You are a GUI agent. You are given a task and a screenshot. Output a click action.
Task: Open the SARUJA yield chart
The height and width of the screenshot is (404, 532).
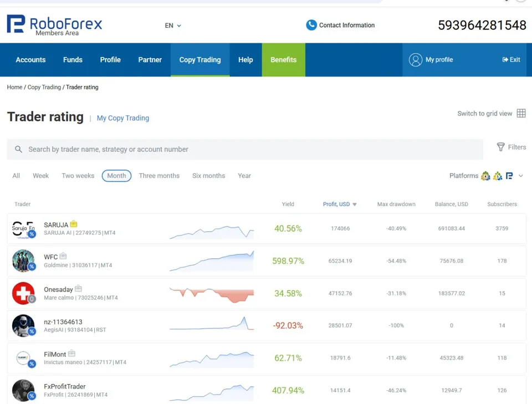click(212, 232)
